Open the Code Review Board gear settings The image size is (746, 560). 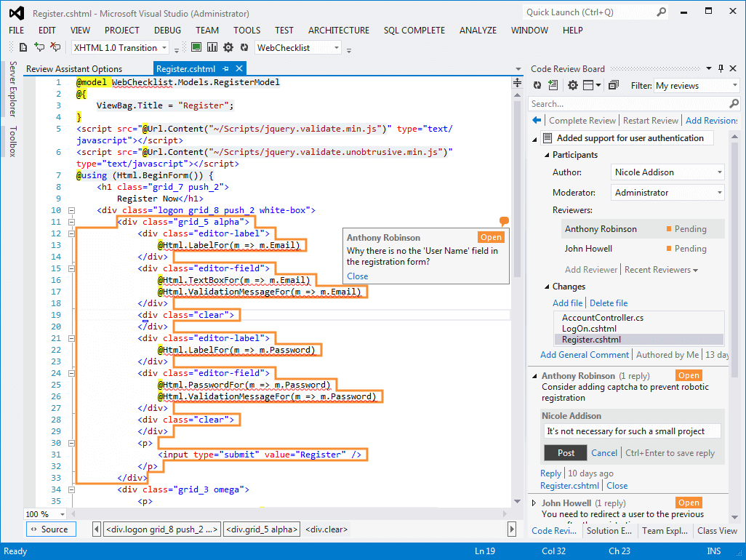[x=573, y=85]
